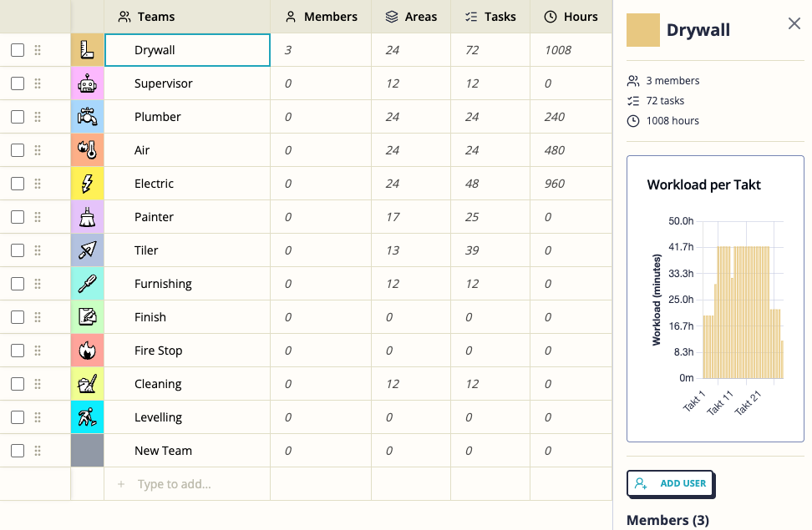The image size is (812, 530).
Task: Click the Painter areas value 17
Action: pyautogui.click(x=393, y=217)
